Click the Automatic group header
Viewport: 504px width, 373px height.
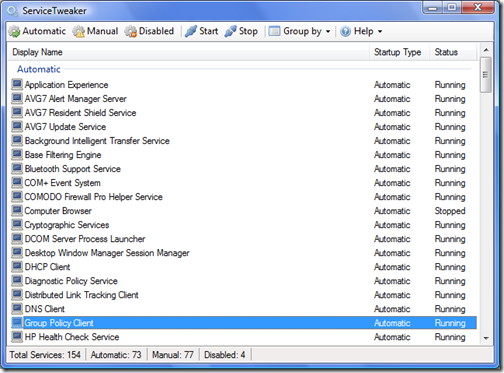(x=39, y=69)
